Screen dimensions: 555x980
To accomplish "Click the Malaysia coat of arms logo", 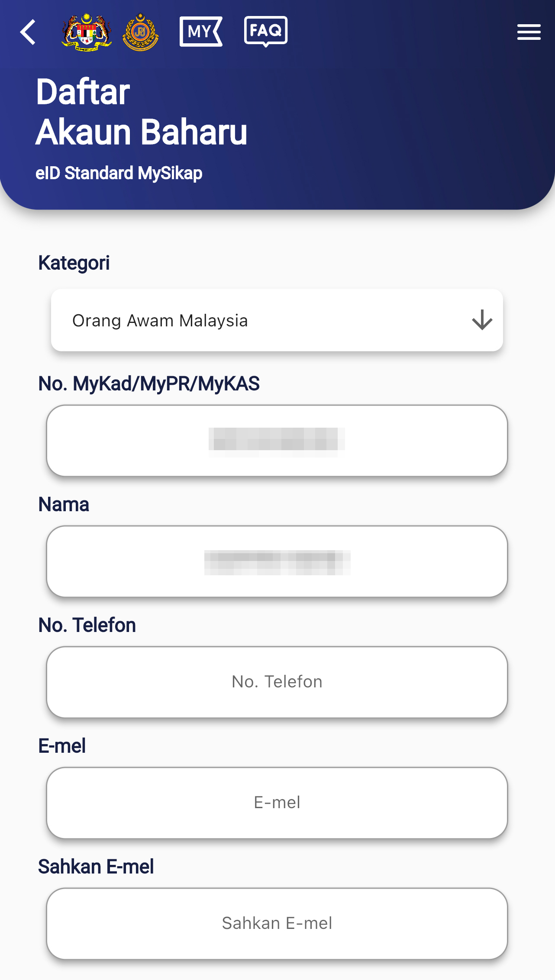I will (x=87, y=32).
